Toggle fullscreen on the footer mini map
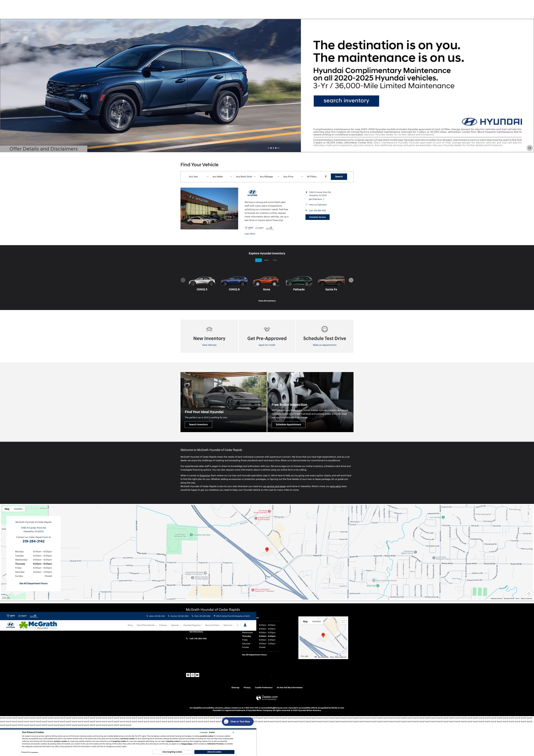534x756 pixels. (343, 622)
